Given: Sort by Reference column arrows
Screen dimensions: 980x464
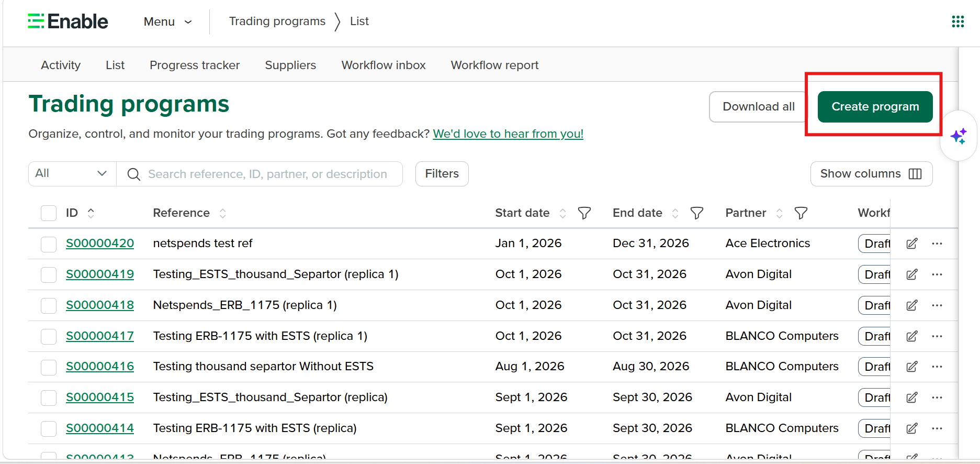Looking at the screenshot, I should [223, 213].
